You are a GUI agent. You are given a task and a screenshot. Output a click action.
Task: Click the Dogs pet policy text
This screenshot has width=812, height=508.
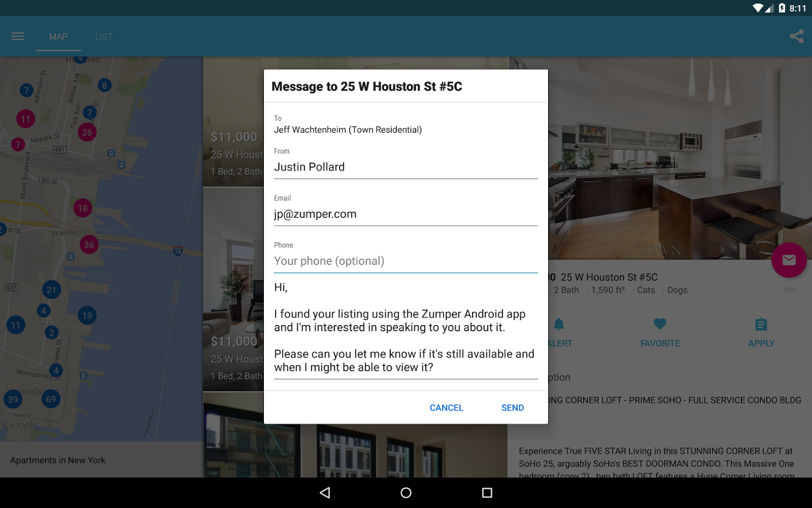click(677, 290)
